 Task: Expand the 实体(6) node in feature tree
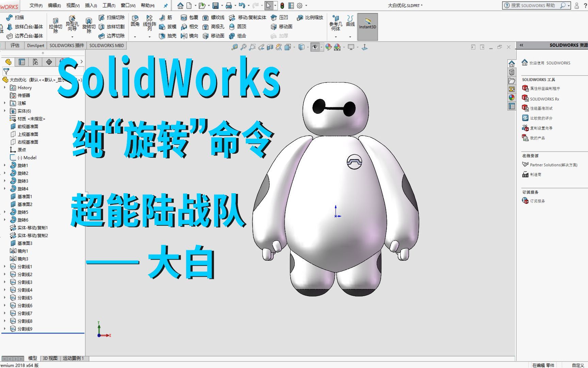click(x=5, y=111)
